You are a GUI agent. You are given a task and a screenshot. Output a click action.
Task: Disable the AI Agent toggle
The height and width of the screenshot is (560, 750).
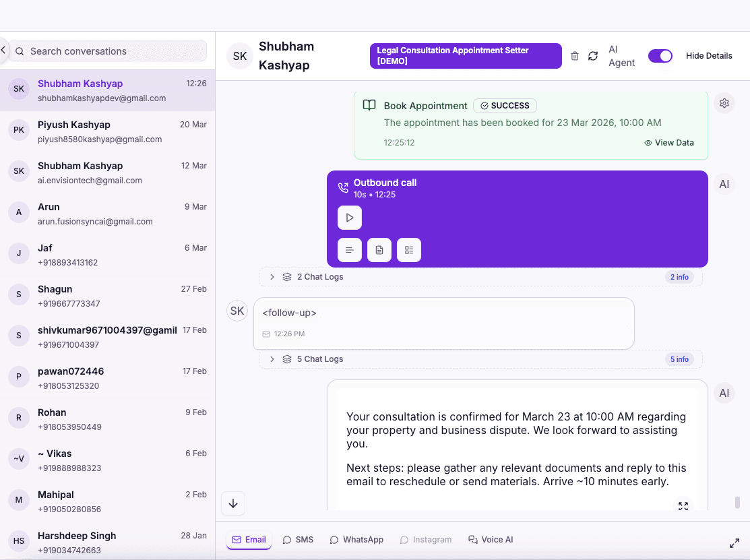pyautogui.click(x=660, y=56)
